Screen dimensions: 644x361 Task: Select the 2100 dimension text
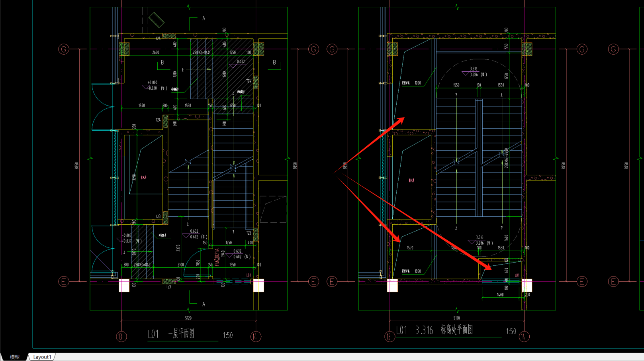[x=180, y=265]
